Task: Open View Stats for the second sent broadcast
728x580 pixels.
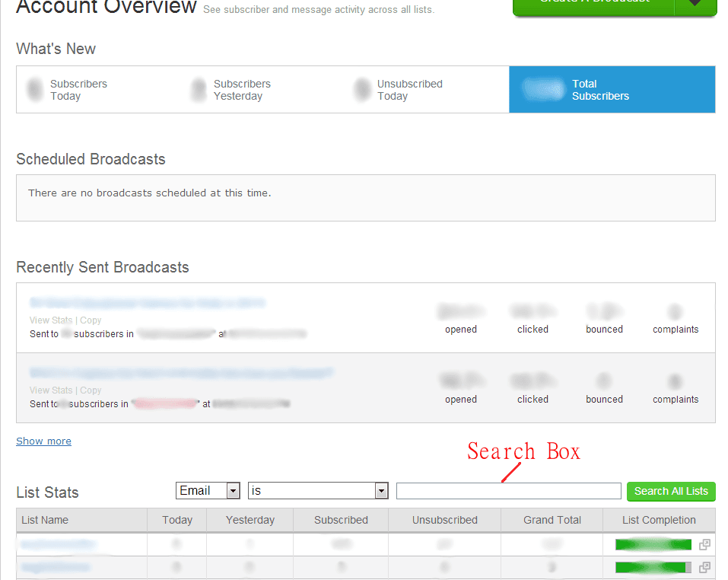Action: click(x=51, y=390)
